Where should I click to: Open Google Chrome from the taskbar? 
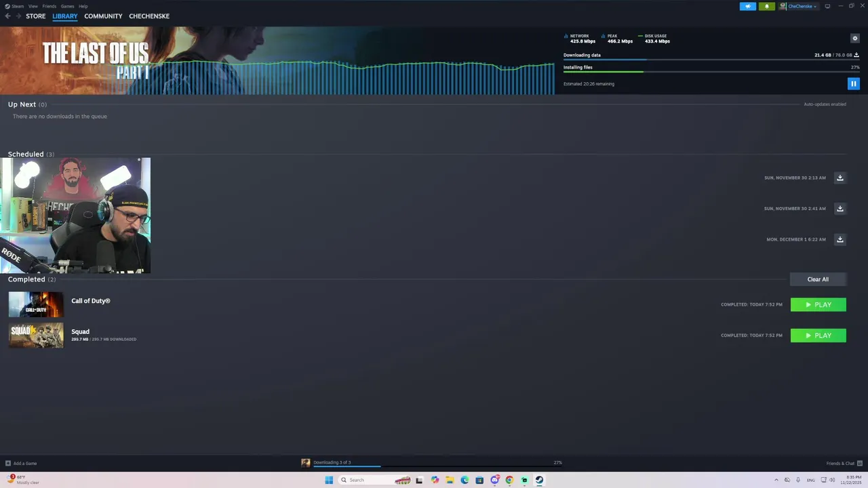pos(509,480)
